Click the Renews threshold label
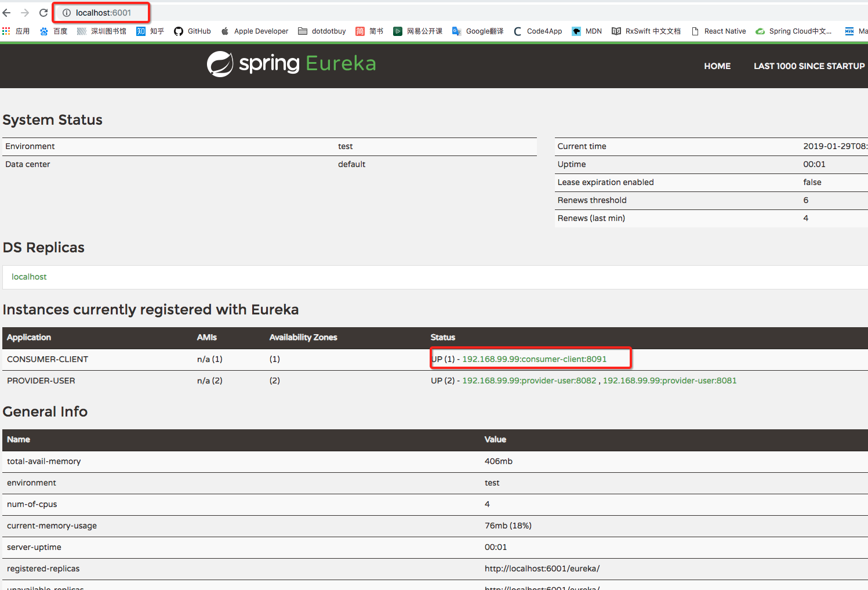Screen dimensions: 868x590 pos(592,200)
